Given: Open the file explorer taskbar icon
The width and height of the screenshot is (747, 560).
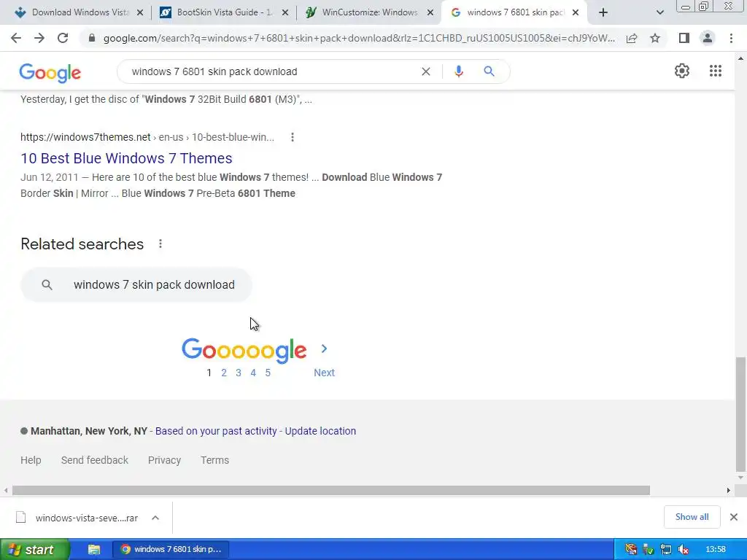Looking at the screenshot, I should pos(94,550).
